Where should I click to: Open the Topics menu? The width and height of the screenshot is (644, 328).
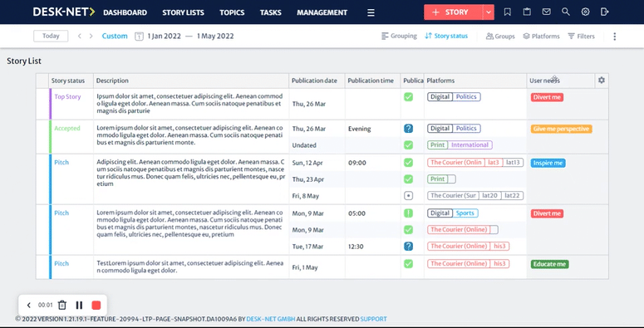[x=232, y=12]
